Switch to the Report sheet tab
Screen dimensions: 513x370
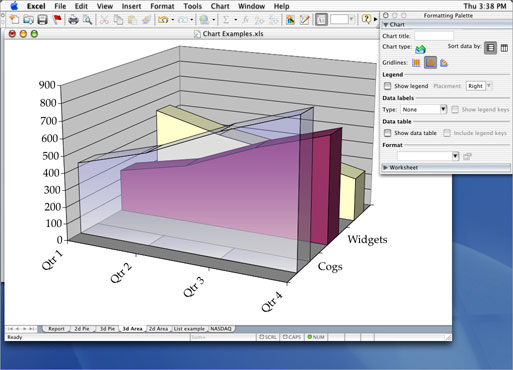[56, 329]
